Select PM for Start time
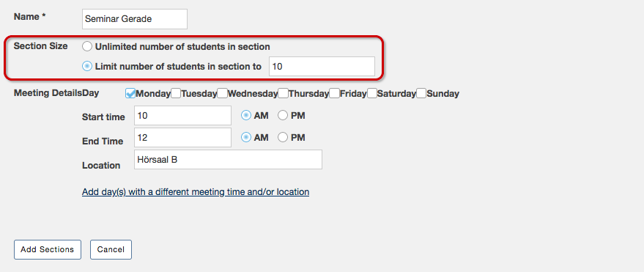Viewport: 644px width, 272px height. tap(283, 116)
